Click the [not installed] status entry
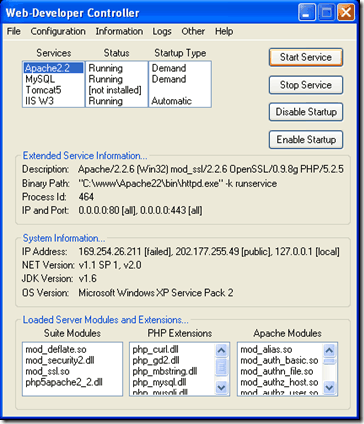The width and height of the screenshot is (364, 424). point(115,90)
